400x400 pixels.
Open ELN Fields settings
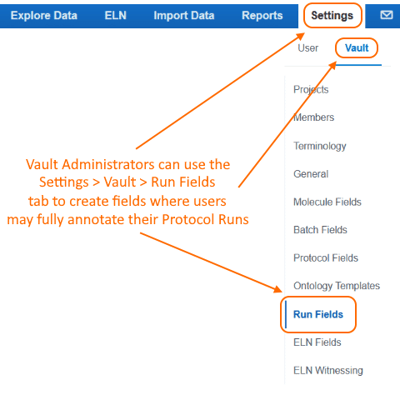click(x=317, y=342)
